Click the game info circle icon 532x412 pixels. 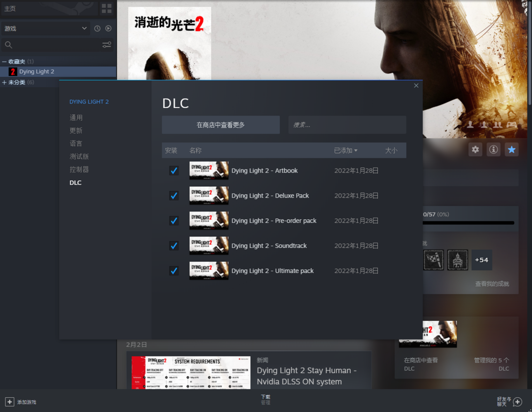(x=494, y=149)
